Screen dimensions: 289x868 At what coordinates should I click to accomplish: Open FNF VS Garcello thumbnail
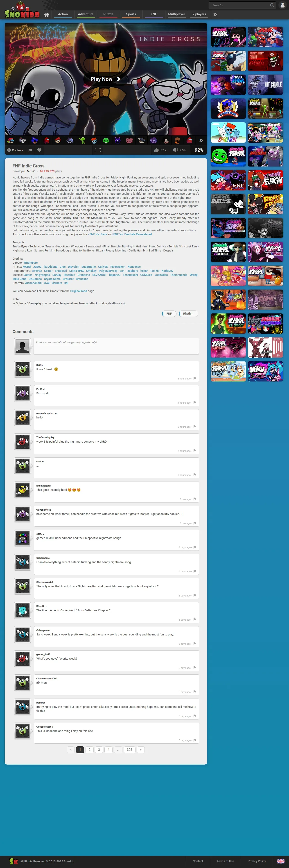point(228,252)
